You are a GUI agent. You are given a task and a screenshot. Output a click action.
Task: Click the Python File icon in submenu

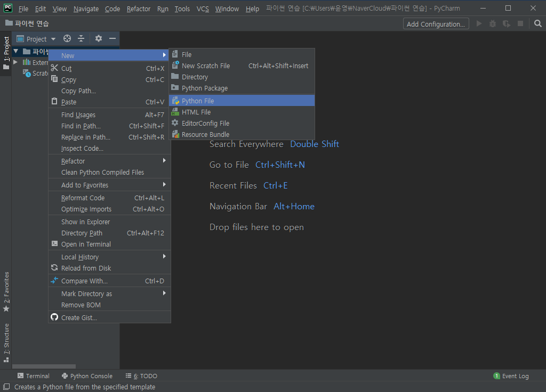click(x=175, y=101)
